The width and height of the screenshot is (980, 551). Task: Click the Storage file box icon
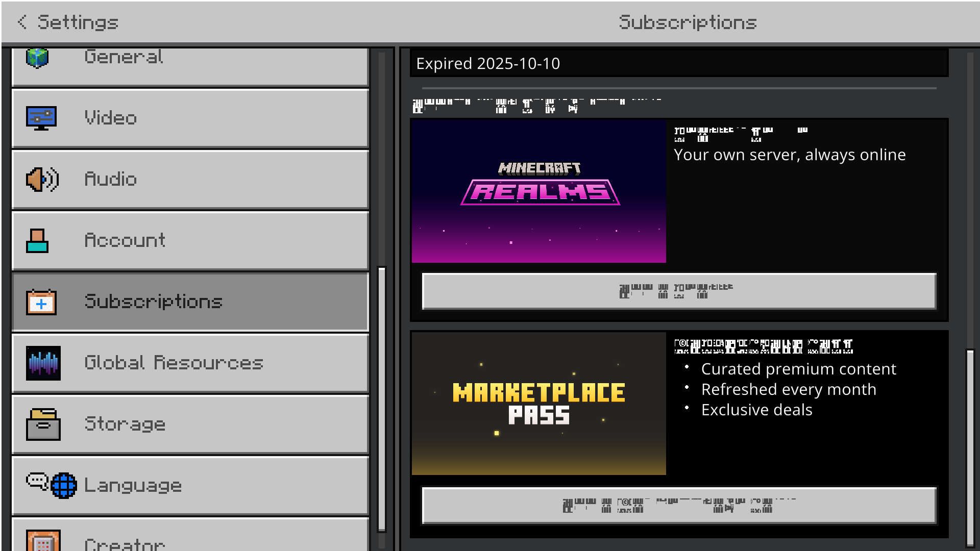[43, 424]
